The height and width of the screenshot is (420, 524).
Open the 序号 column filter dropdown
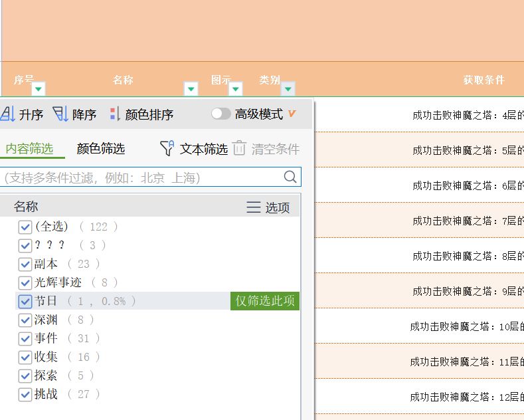pyautogui.click(x=39, y=89)
